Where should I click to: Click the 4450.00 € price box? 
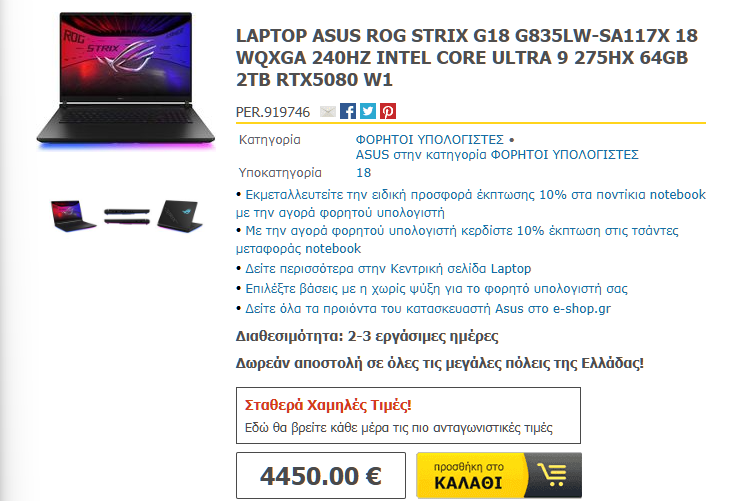(x=321, y=476)
